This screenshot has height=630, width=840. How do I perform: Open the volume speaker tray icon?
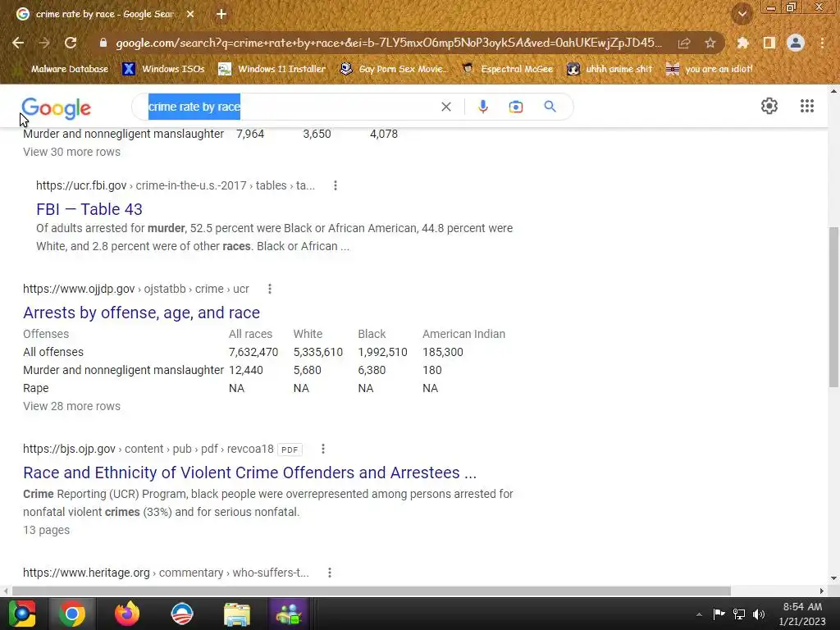(x=759, y=614)
